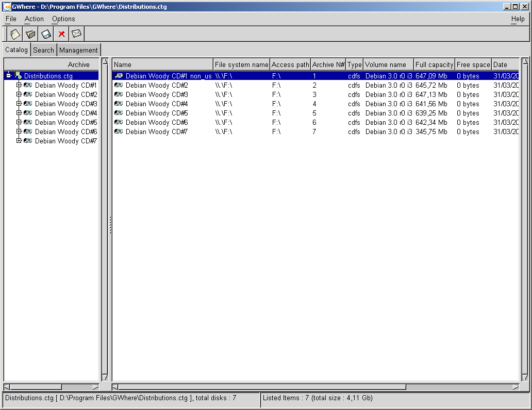Click the tree panel vertical scrollbar down arrow
The height and width of the screenshot is (410, 532).
tap(105, 378)
